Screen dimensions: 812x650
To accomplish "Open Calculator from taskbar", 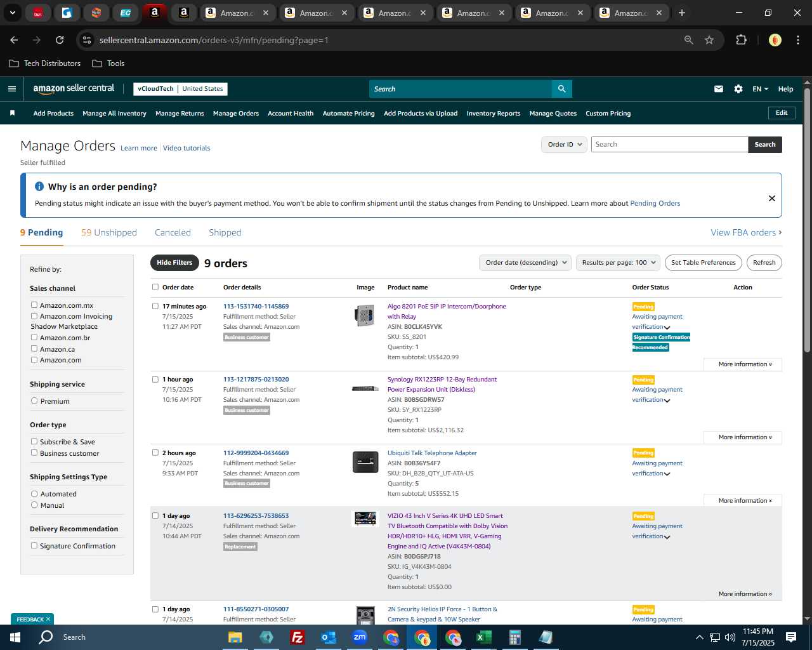I will (514, 637).
